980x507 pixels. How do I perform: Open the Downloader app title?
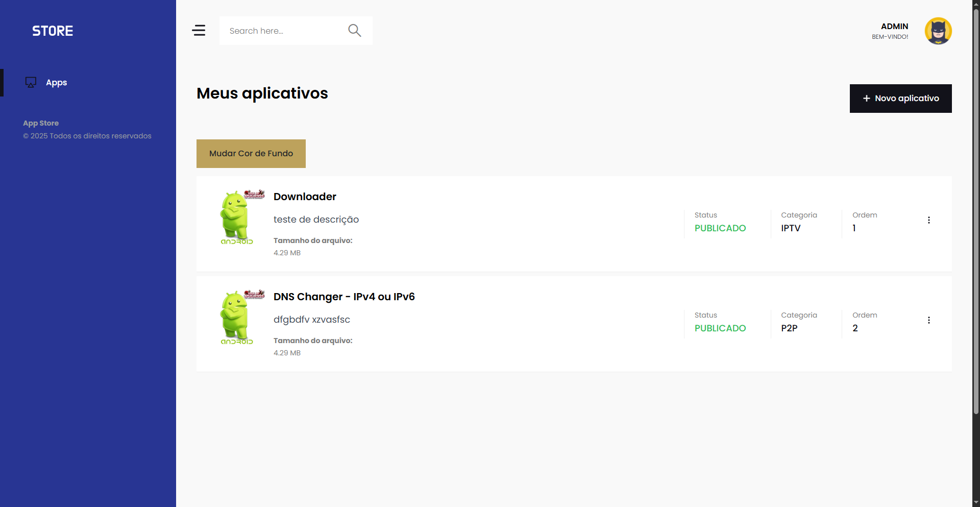pyautogui.click(x=305, y=197)
